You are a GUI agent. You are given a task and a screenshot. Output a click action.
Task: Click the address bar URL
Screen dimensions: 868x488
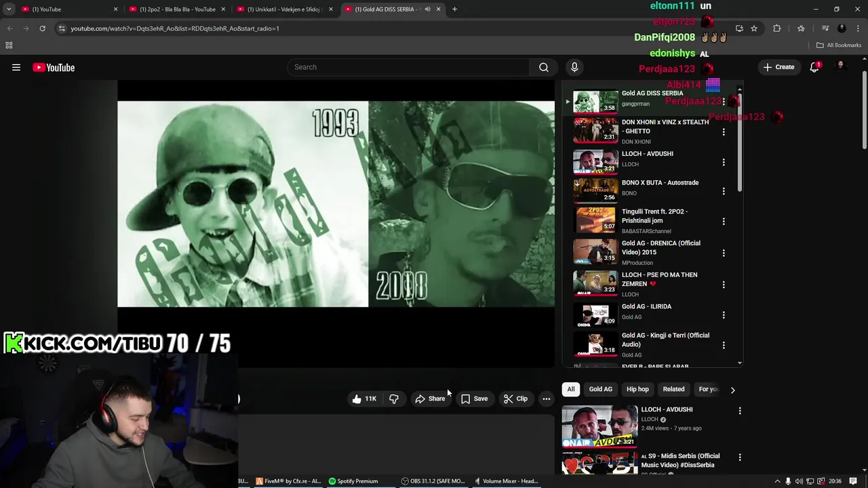tap(175, 28)
